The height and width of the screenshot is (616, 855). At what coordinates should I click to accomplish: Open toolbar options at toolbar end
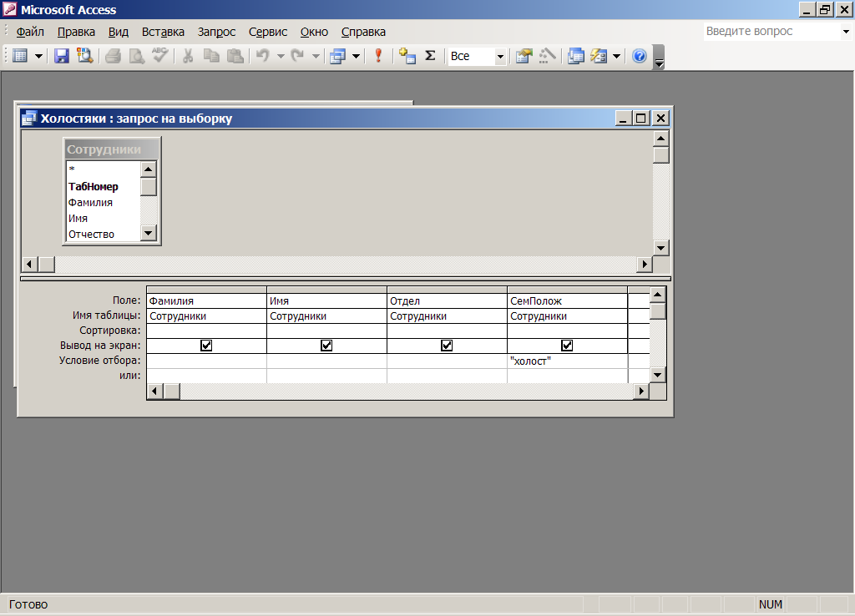point(659,57)
